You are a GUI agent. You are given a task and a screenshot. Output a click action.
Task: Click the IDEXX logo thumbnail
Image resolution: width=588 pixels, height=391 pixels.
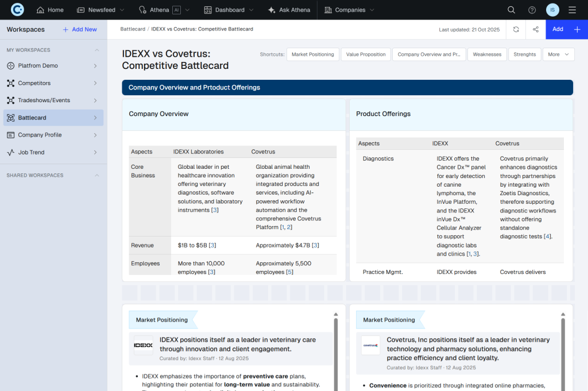point(143,345)
